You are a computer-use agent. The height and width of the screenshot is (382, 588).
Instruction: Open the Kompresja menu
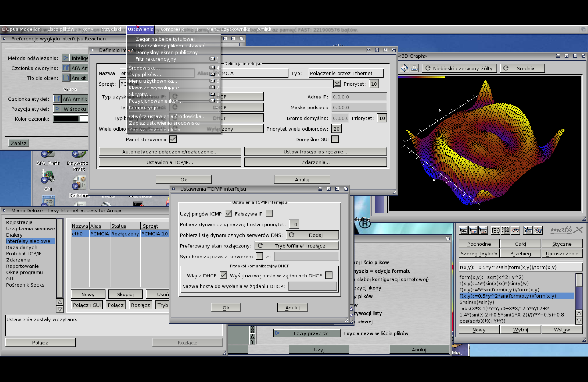pos(172,29)
